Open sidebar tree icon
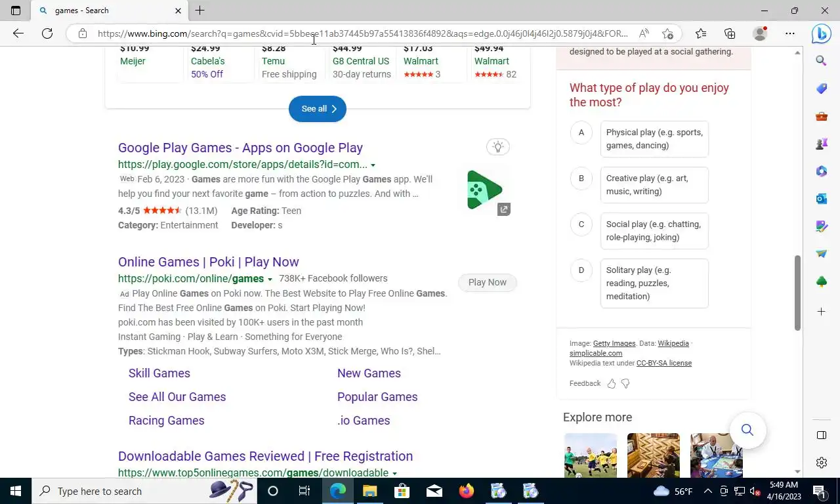Image resolution: width=840 pixels, height=504 pixels. point(821,282)
